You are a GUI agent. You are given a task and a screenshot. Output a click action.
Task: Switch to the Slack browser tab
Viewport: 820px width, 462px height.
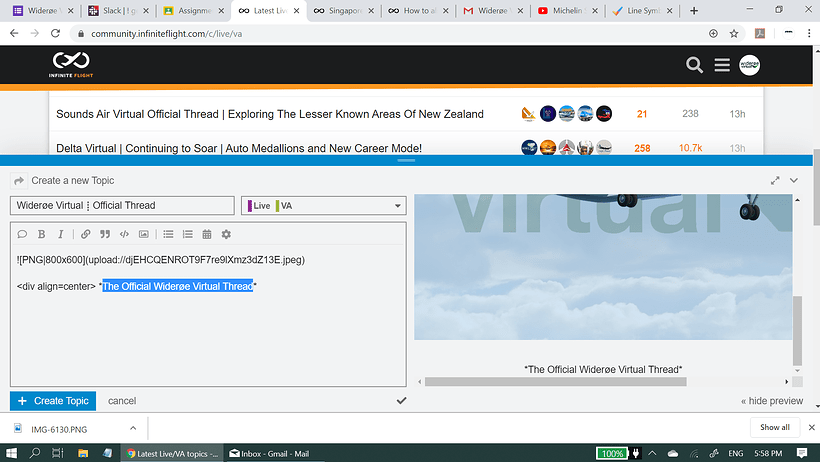click(119, 10)
